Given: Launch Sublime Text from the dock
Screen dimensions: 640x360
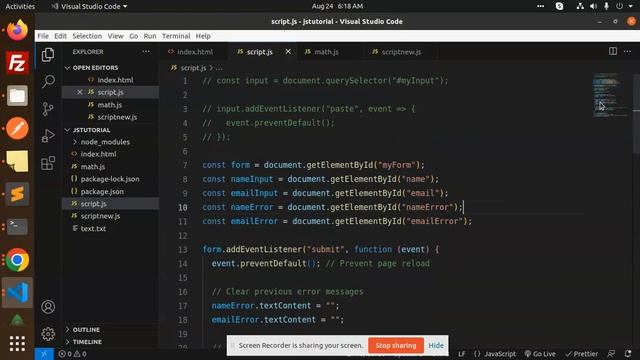Looking at the screenshot, I should (17, 194).
